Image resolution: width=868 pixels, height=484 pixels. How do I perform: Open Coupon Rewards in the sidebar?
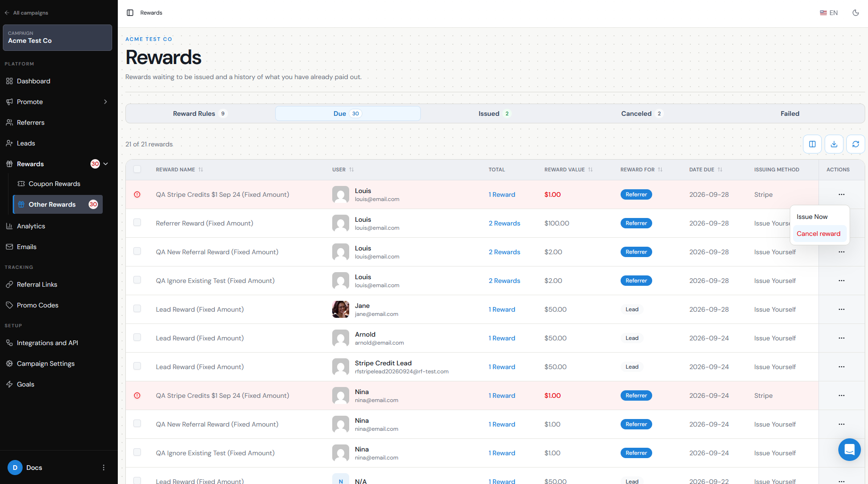[x=57, y=184]
